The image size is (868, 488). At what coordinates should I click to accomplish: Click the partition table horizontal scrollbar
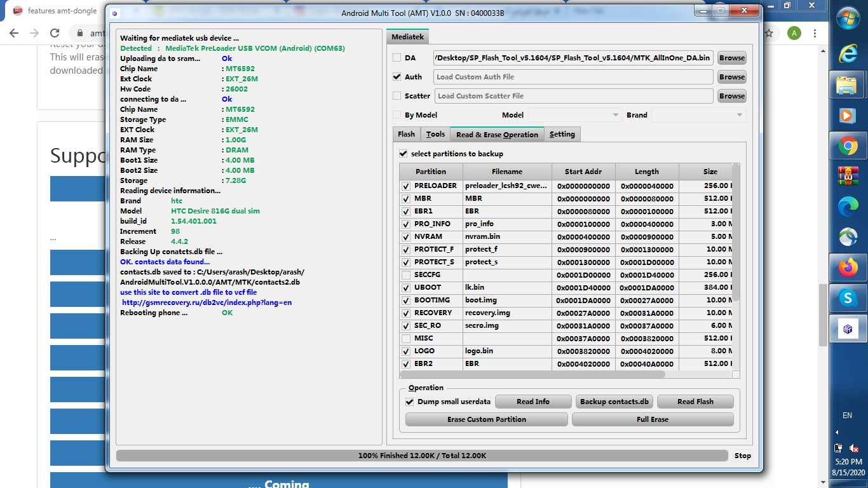pos(532,374)
